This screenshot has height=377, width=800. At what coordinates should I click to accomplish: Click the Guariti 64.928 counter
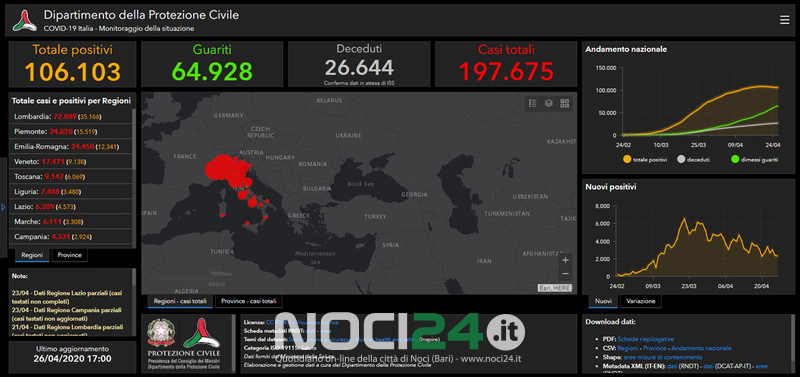pos(212,64)
